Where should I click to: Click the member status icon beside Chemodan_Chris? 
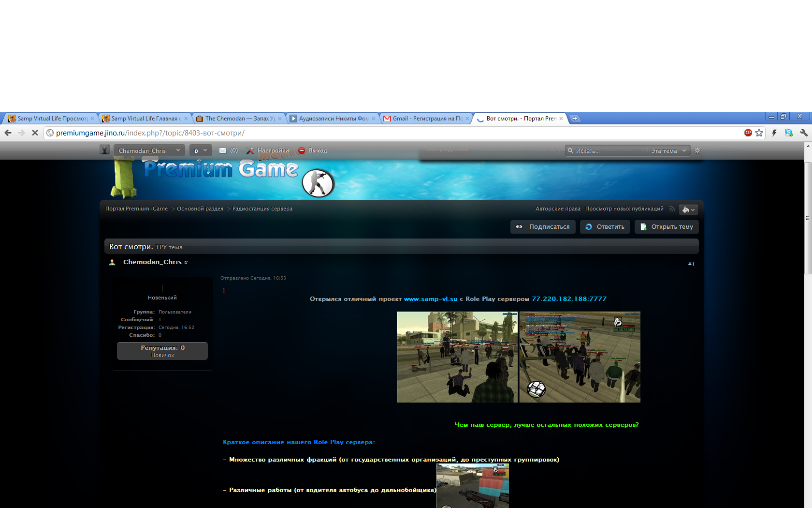click(x=112, y=262)
